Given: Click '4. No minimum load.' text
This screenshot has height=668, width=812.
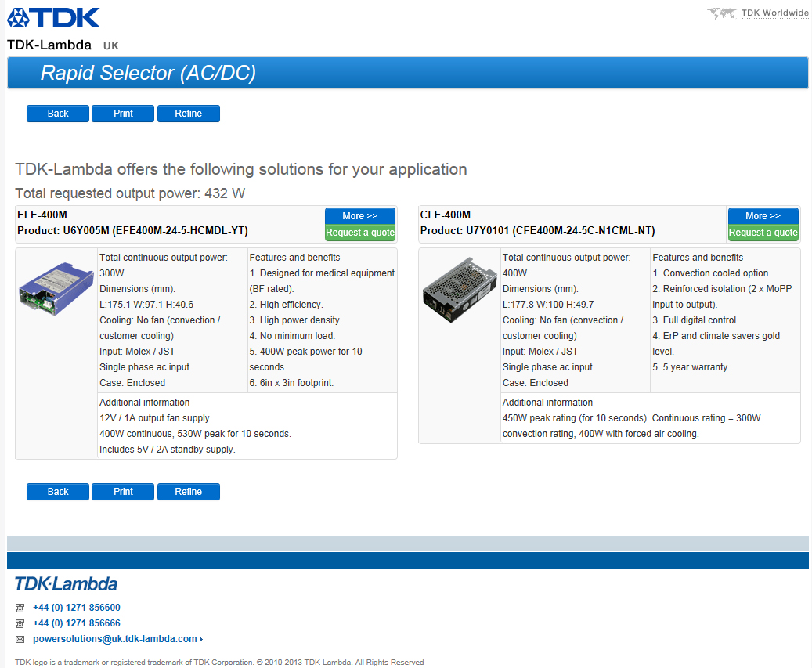Looking at the screenshot, I should pos(292,335).
